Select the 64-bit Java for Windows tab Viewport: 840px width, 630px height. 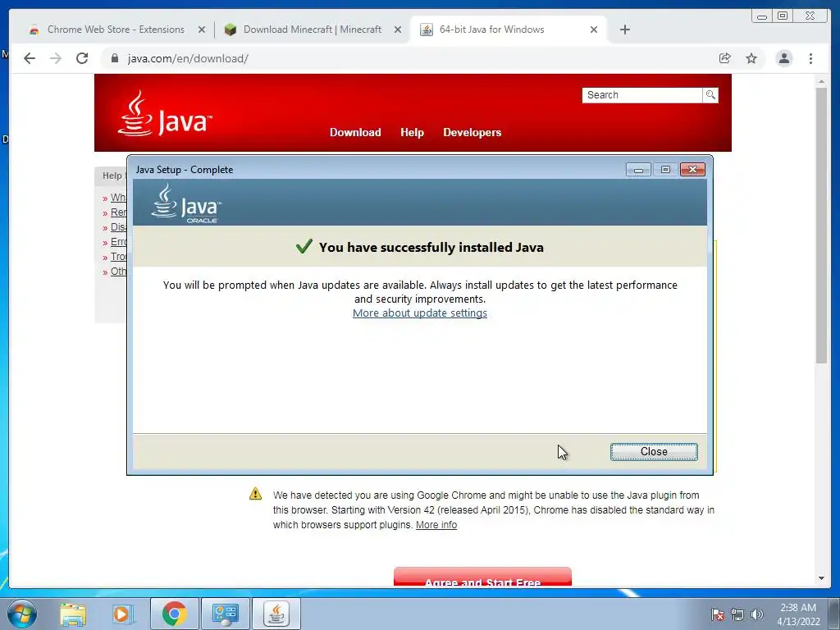click(x=492, y=30)
